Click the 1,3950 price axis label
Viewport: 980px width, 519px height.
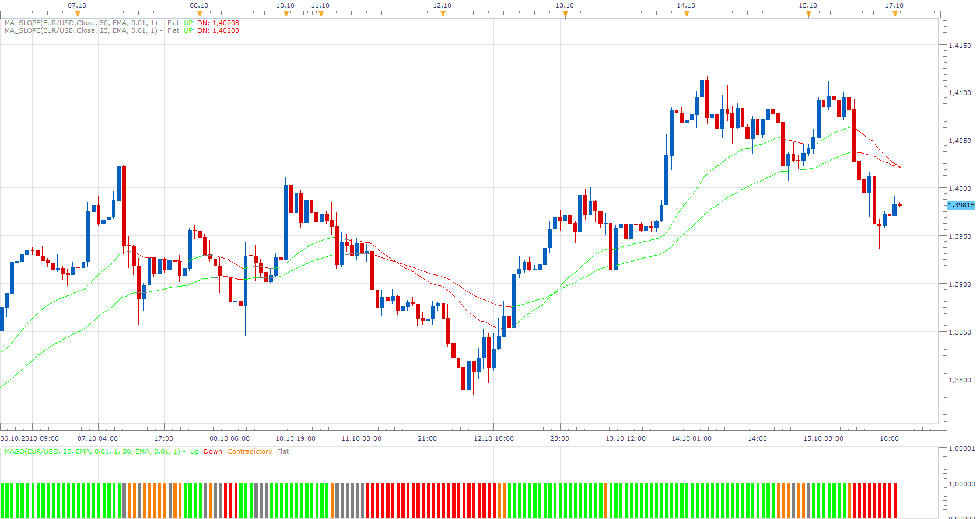point(960,236)
